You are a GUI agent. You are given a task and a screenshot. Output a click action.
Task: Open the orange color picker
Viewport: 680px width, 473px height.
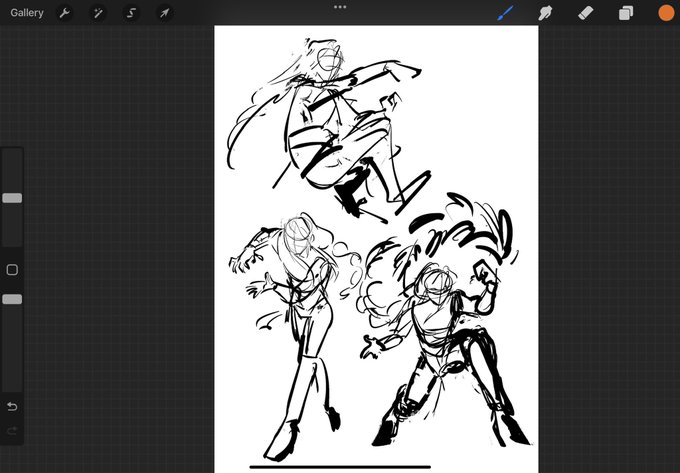pos(666,13)
